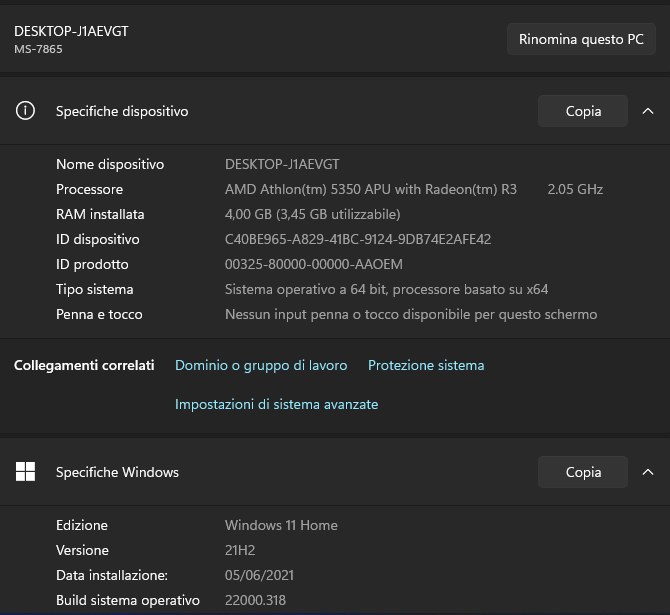
Task: Collapse the Specifiche Windows section
Action: 648,472
